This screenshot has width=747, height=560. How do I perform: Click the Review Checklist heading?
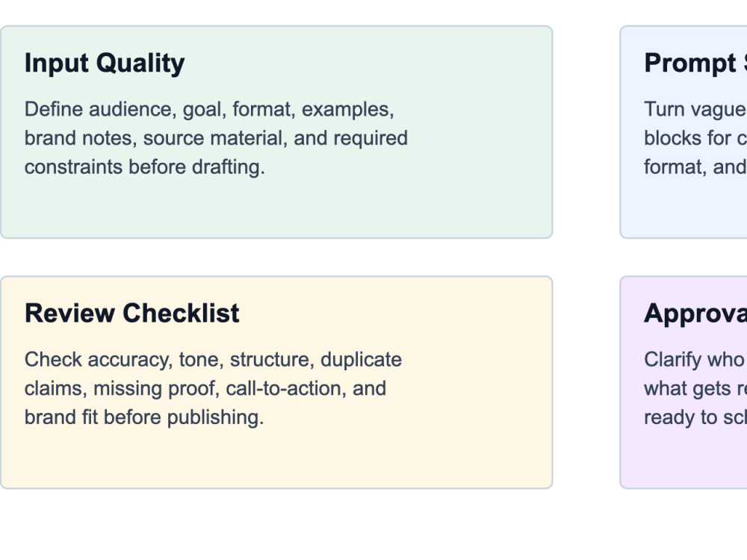pos(131,314)
